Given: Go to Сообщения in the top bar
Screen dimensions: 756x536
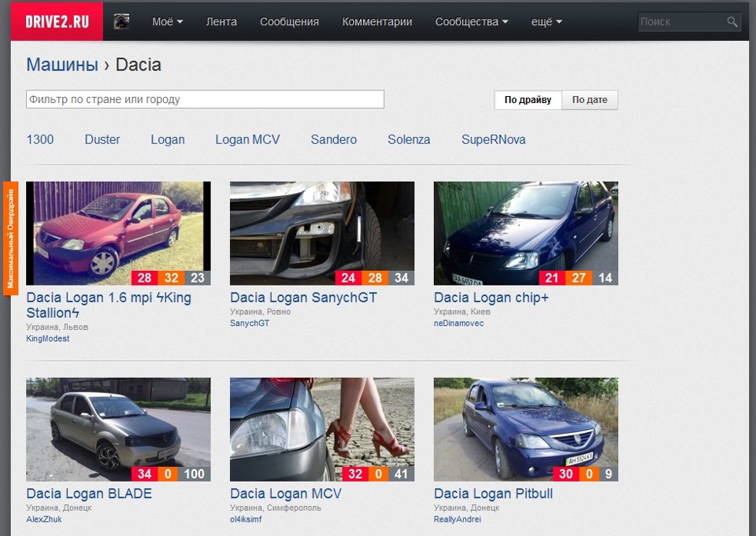Looking at the screenshot, I should (289, 22).
